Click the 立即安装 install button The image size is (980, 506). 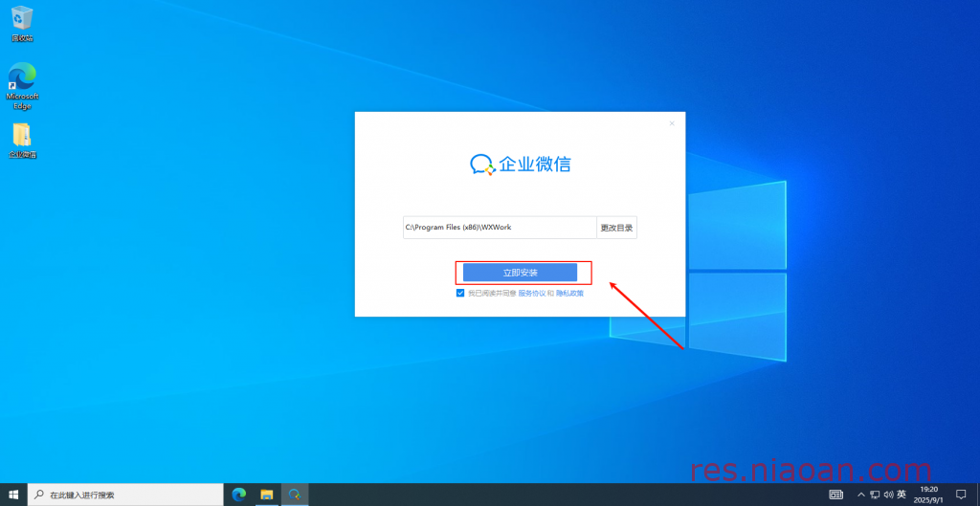[520, 273]
